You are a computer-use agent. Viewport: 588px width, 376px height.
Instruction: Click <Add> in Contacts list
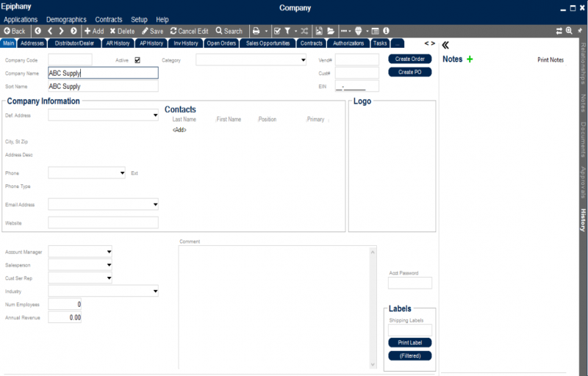point(179,129)
